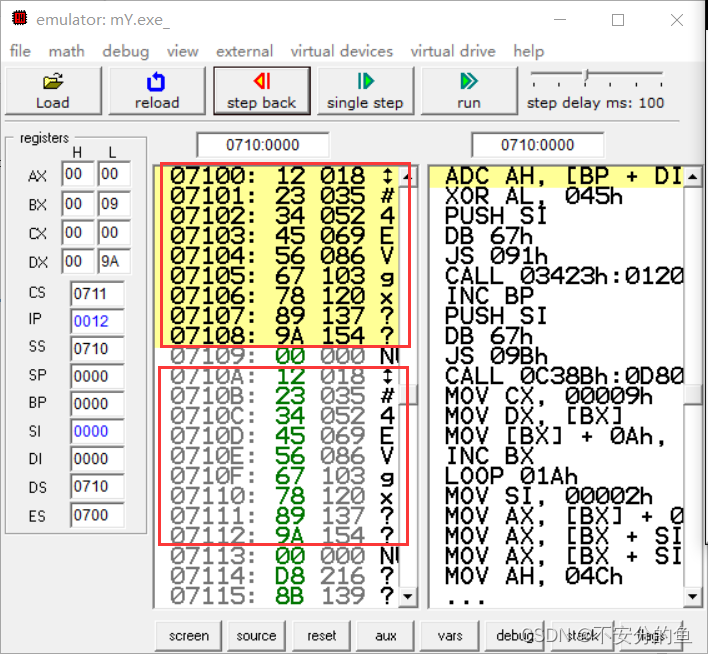This screenshot has width=708, height=654.
Task: Click the stack button
Action: (582, 636)
